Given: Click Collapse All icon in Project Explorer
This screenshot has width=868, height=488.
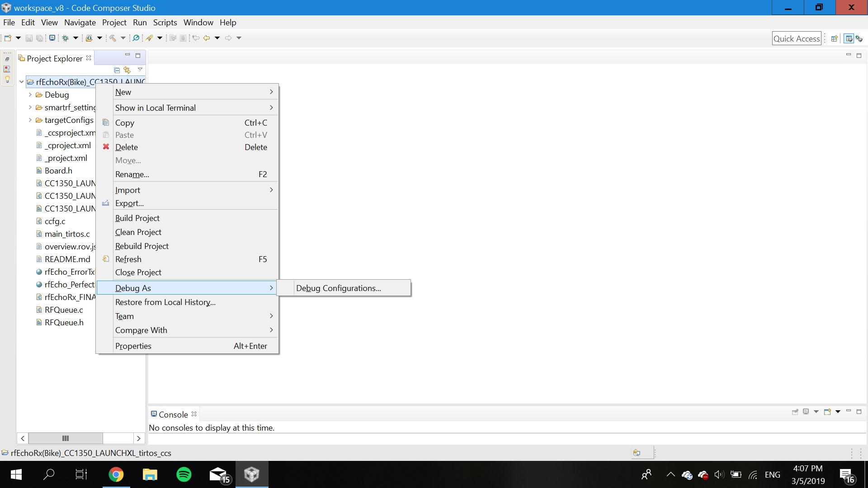Looking at the screenshot, I should tap(117, 70).
